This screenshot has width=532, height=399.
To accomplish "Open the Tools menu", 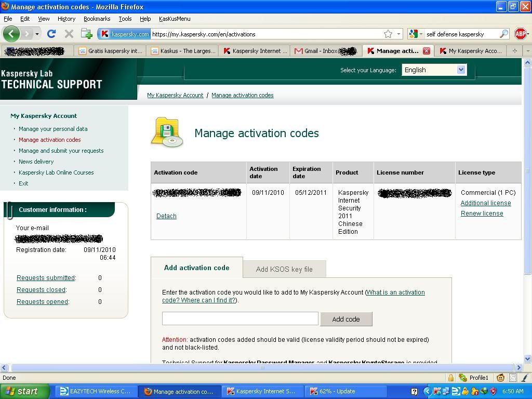I will (x=125, y=19).
